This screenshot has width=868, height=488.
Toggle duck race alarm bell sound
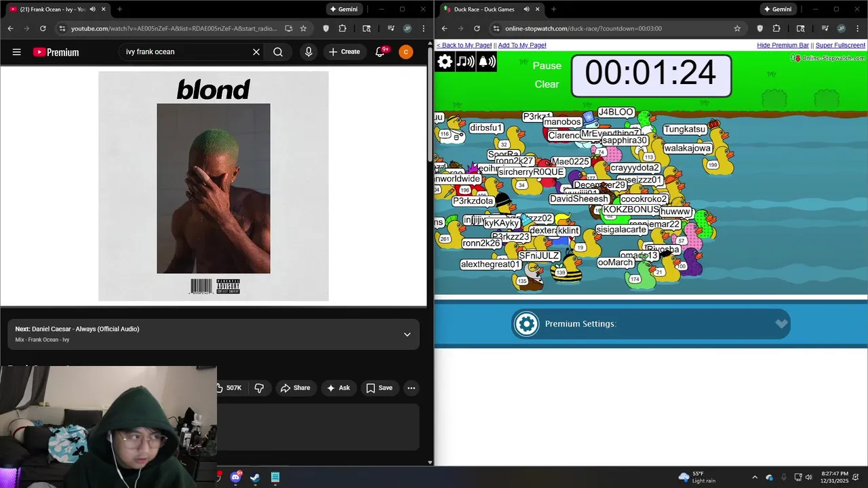click(x=487, y=62)
